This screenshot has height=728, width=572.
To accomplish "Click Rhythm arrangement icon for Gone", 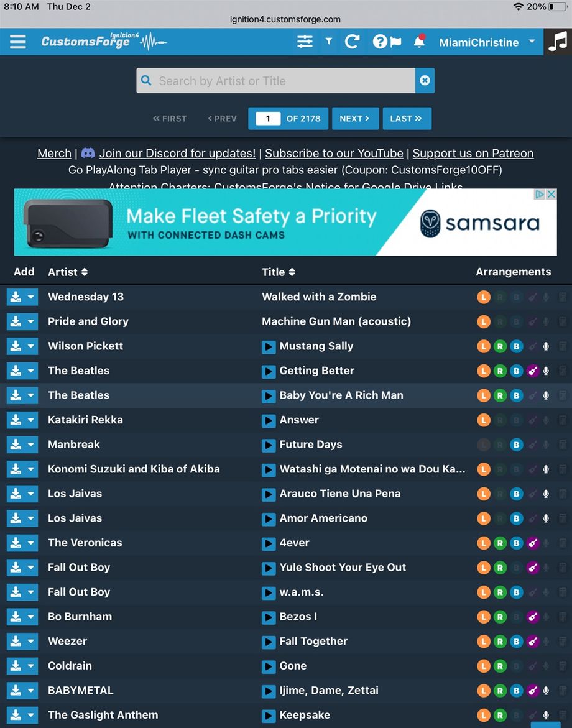I will pos(500,666).
